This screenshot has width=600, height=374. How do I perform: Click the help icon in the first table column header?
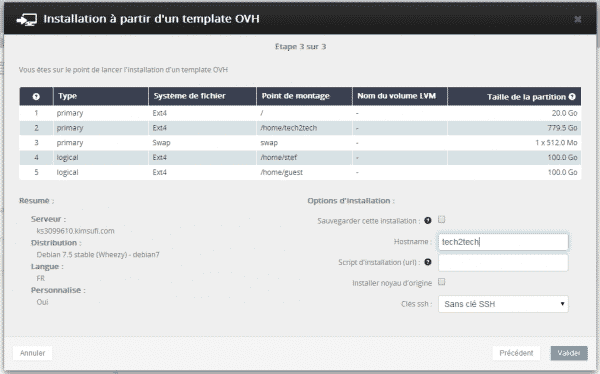[36, 96]
